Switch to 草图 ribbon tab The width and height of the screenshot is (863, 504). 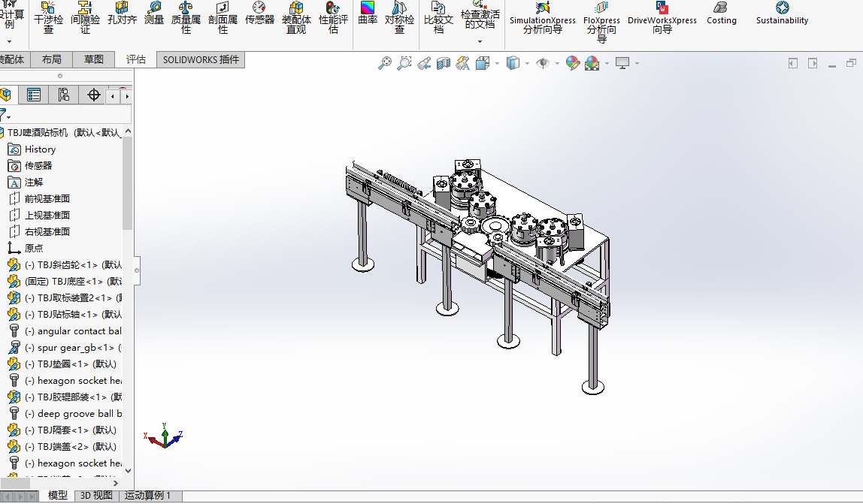pos(93,59)
